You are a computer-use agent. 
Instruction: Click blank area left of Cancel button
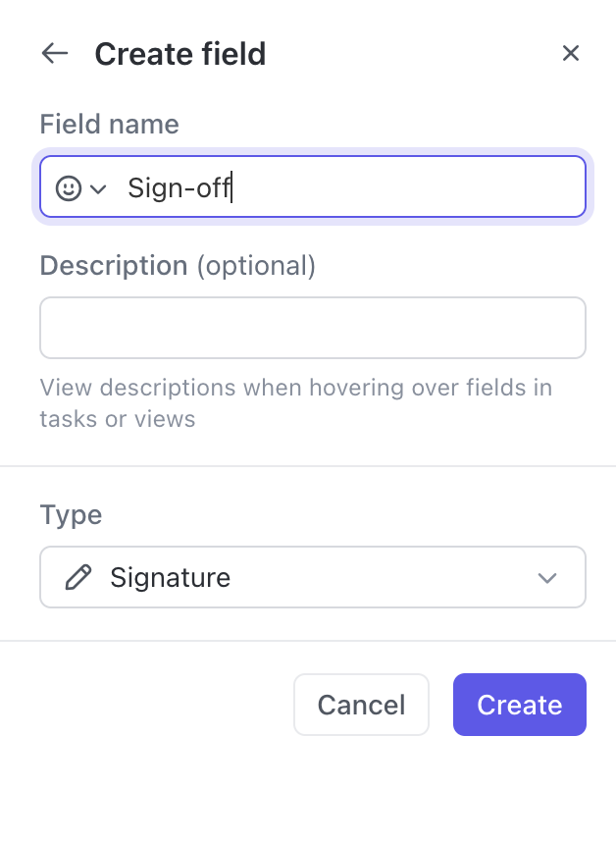(157, 705)
